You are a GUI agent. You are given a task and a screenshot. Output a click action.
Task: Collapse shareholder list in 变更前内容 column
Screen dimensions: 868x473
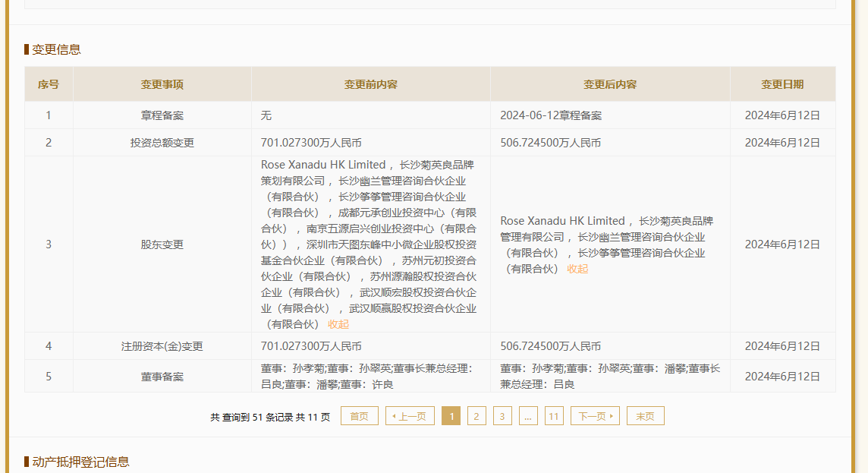click(x=338, y=324)
